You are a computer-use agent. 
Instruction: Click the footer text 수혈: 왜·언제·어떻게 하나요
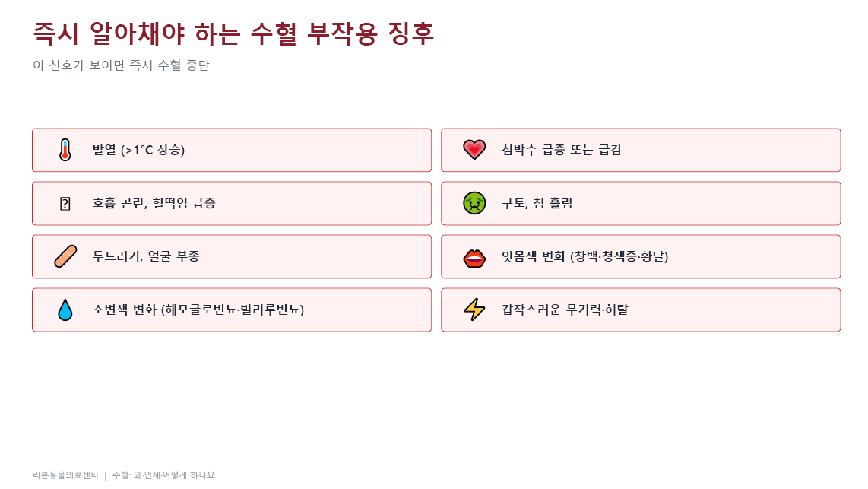[163, 475]
